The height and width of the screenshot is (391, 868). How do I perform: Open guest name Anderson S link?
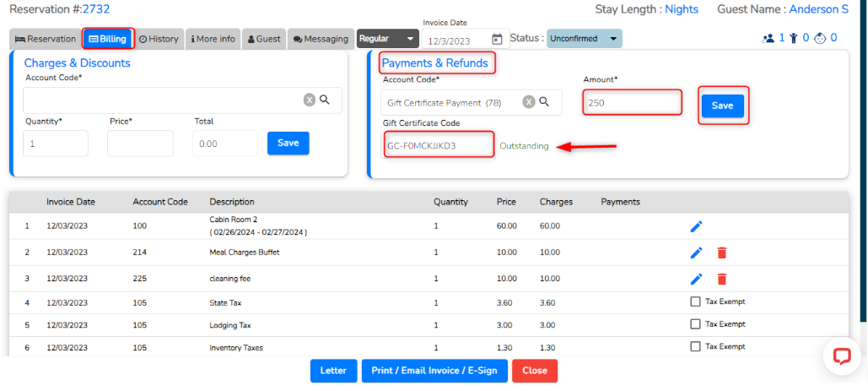pos(818,8)
